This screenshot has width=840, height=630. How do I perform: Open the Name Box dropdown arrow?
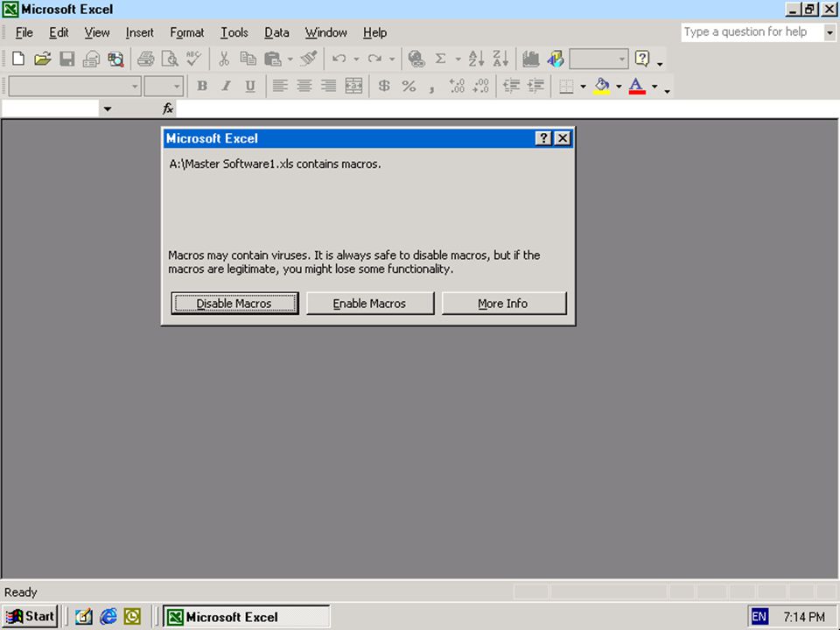(107, 108)
